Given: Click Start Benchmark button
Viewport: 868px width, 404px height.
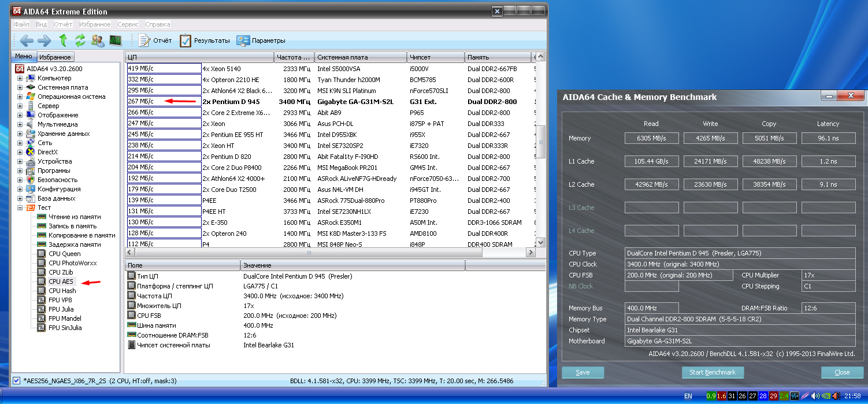Looking at the screenshot, I should [713, 372].
